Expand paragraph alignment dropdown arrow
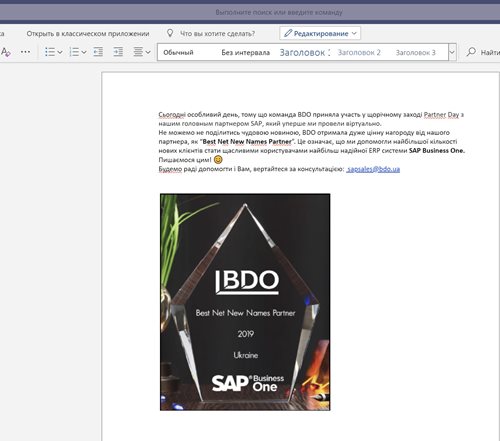 click(148, 52)
